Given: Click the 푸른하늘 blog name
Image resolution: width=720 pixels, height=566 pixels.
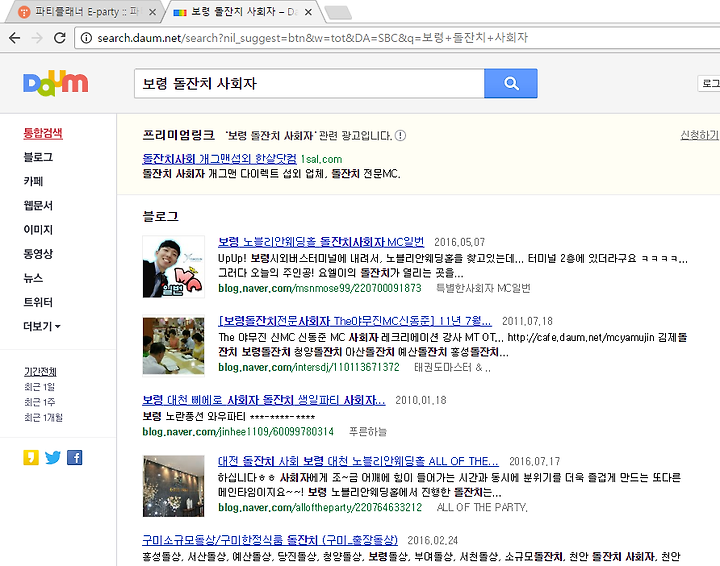Looking at the screenshot, I should coord(368,432).
